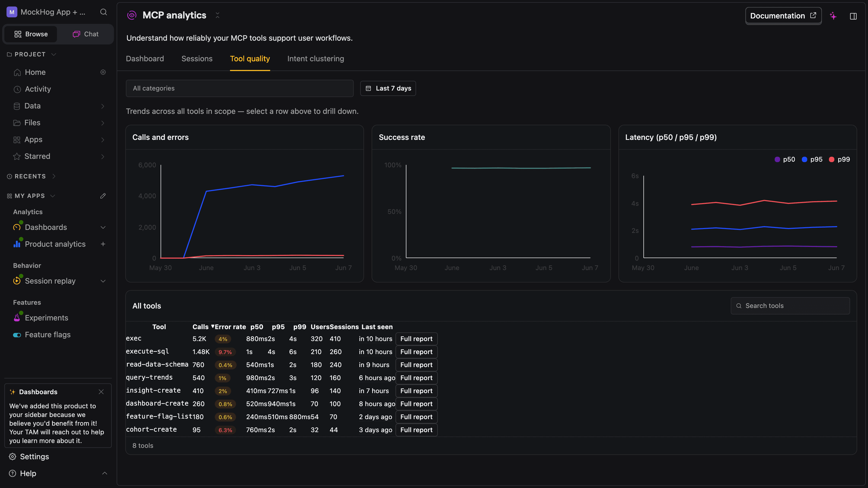Click the Experiments flask icon
This screenshot has height=488, width=868.
tap(17, 318)
